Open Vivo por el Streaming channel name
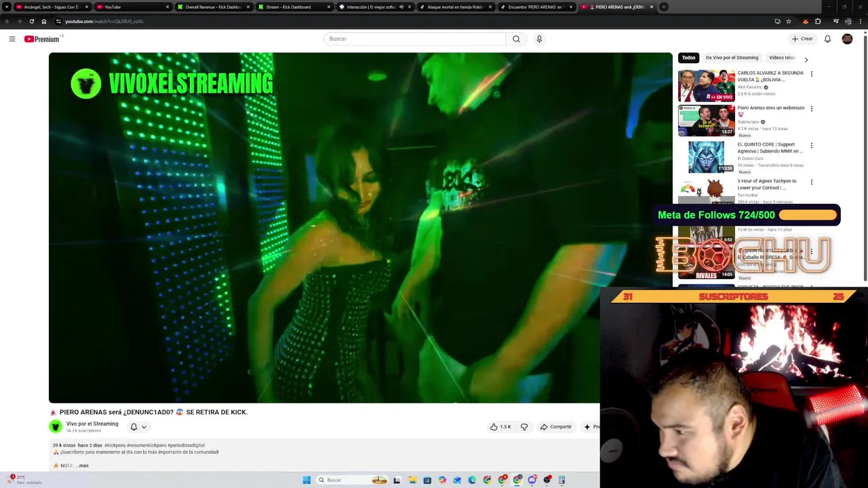The height and width of the screenshot is (488, 868). point(92,424)
